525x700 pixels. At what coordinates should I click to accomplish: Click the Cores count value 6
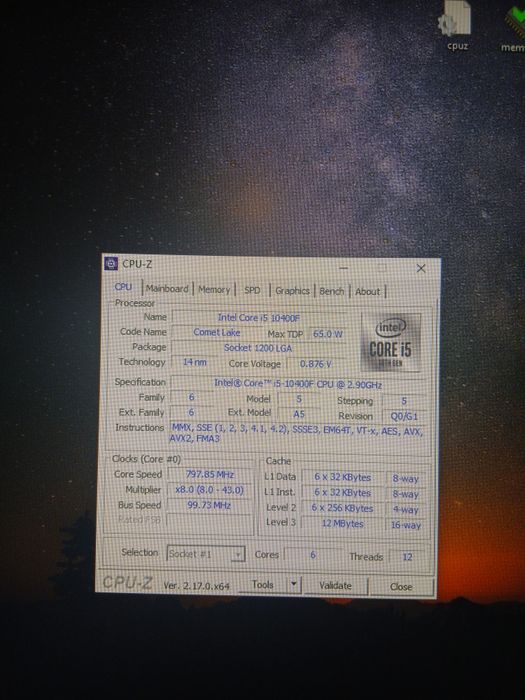point(313,555)
